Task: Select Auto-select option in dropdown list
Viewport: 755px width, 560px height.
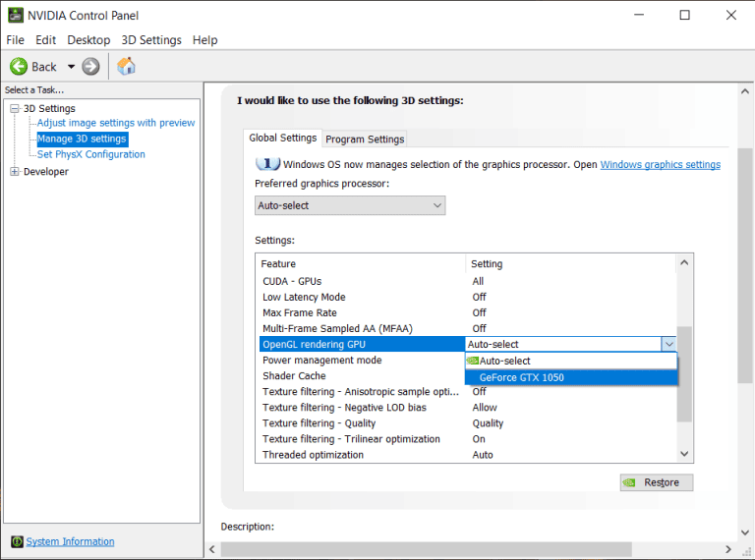Action: click(505, 361)
